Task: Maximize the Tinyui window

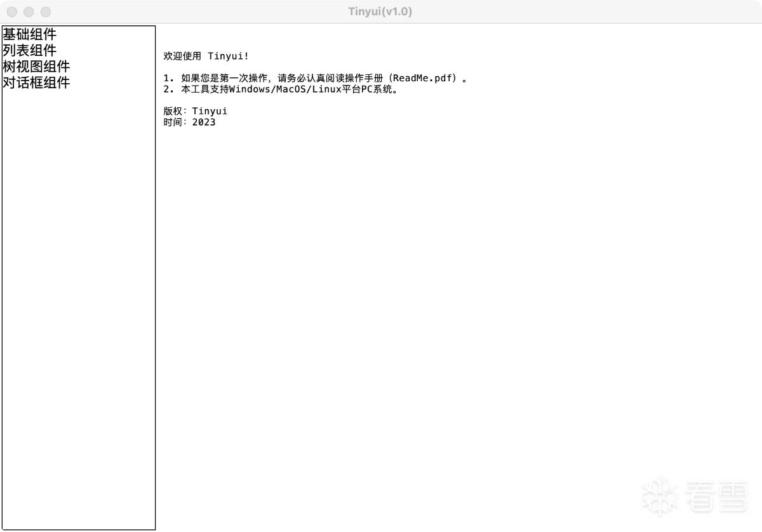Action: tap(46, 11)
